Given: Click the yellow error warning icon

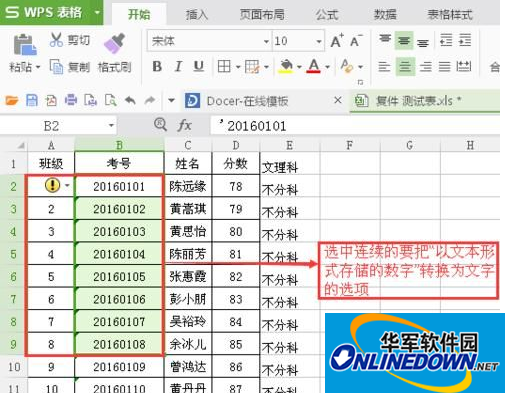Looking at the screenshot, I should [x=52, y=185].
